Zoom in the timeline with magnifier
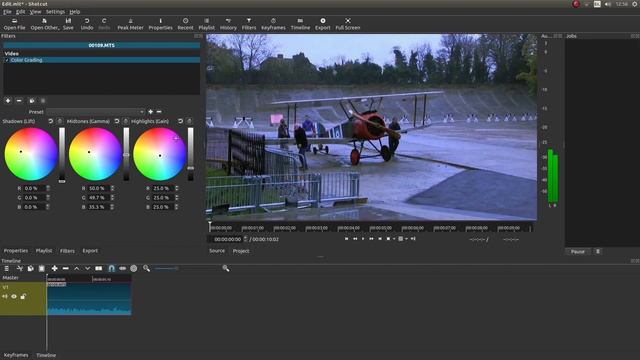 (226, 268)
